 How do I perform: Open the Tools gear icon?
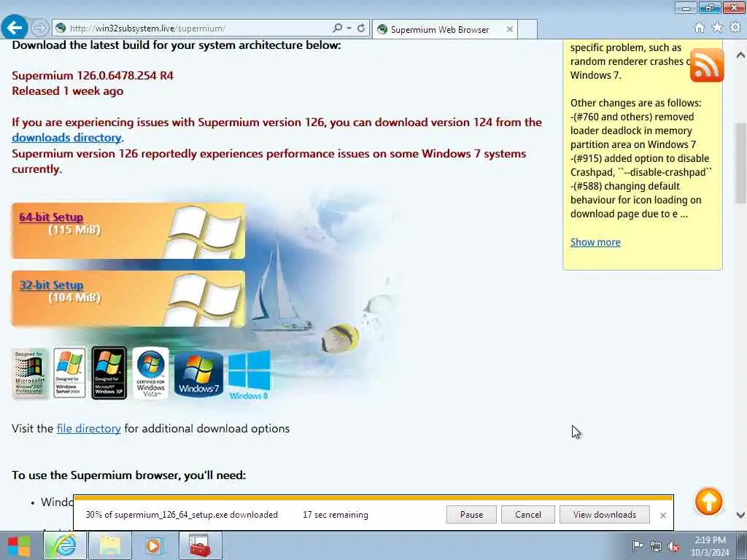[x=735, y=28]
